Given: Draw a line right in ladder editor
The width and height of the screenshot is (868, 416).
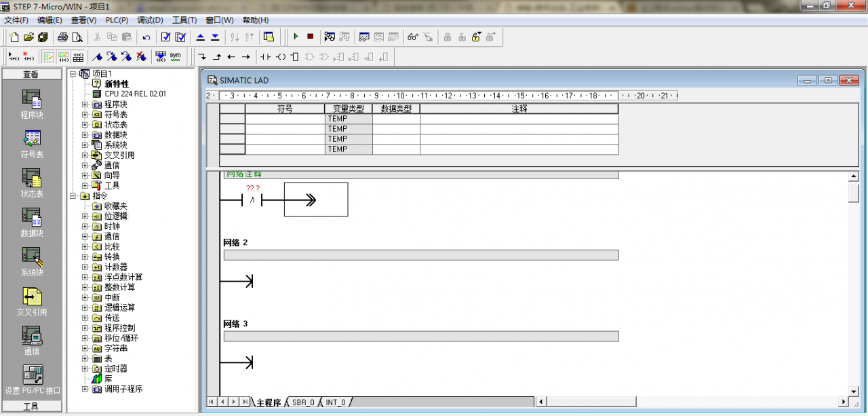Looking at the screenshot, I should pos(246,57).
